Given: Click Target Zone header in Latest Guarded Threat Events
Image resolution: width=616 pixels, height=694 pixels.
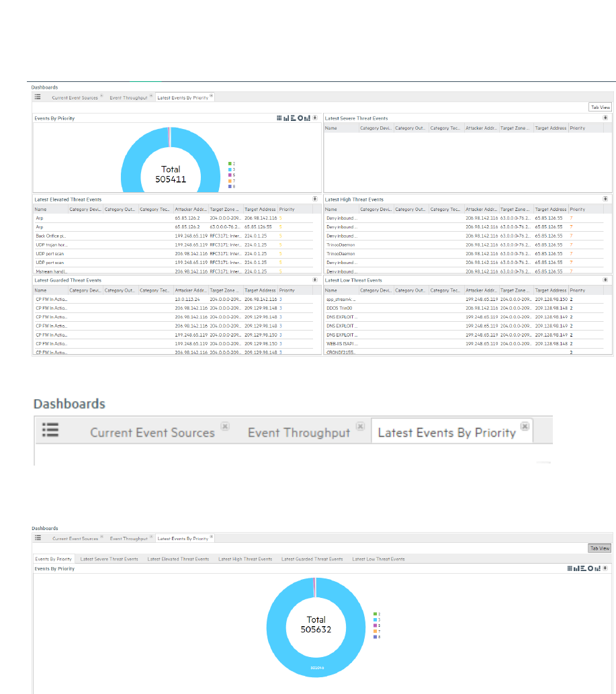Looking at the screenshot, I should tap(226, 290).
